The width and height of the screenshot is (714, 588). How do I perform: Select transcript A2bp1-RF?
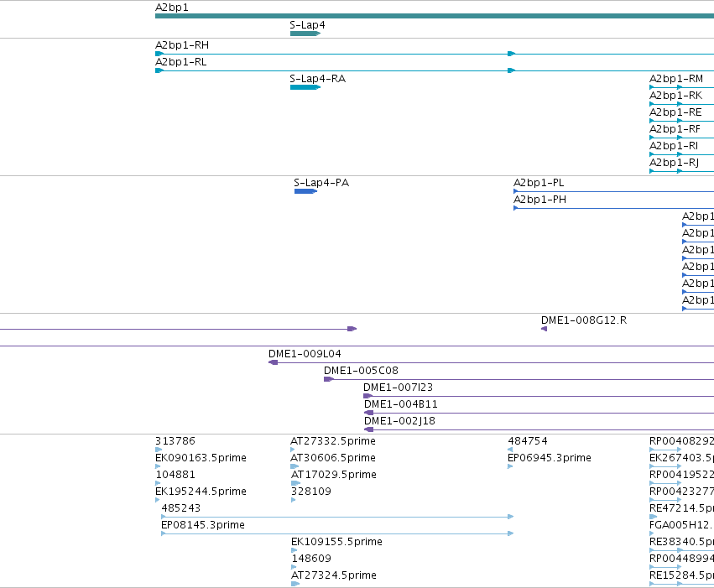pos(681,138)
